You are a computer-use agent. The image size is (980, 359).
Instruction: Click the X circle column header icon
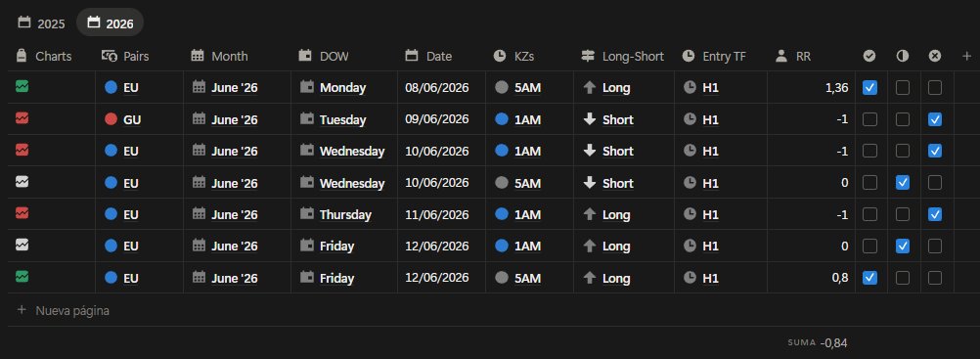click(935, 56)
